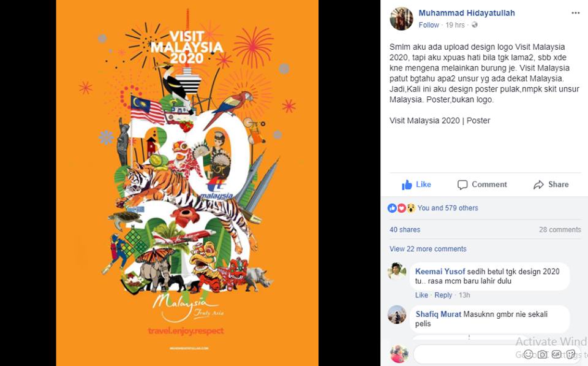Open the 28 comments count
The width and height of the screenshot is (588, 366).
tap(560, 230)
